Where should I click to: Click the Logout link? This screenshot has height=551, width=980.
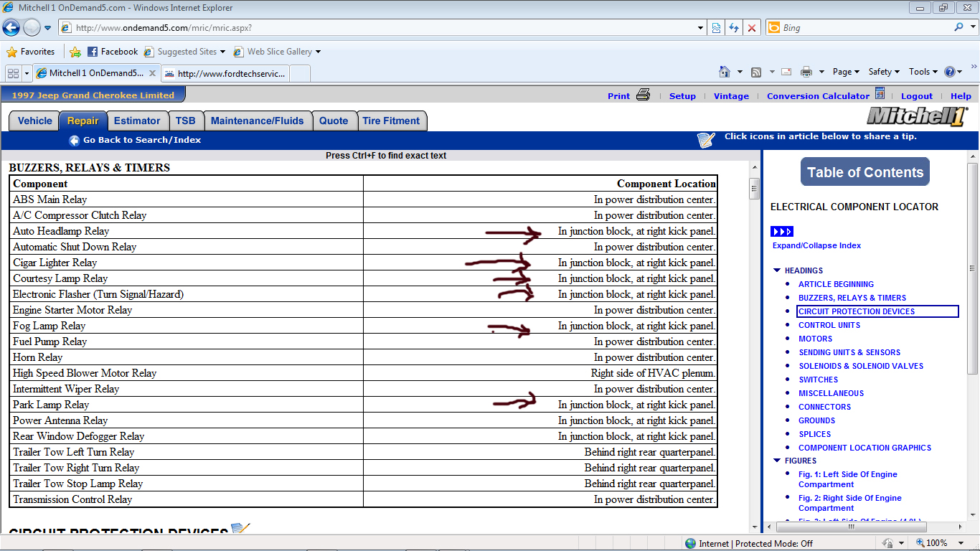pos(917,96)
